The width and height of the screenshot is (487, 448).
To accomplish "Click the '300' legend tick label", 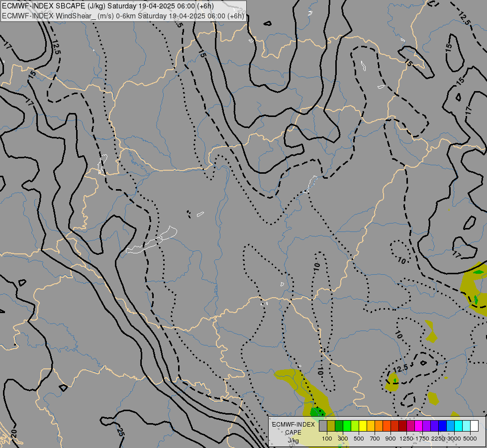I will coord(343,439).
